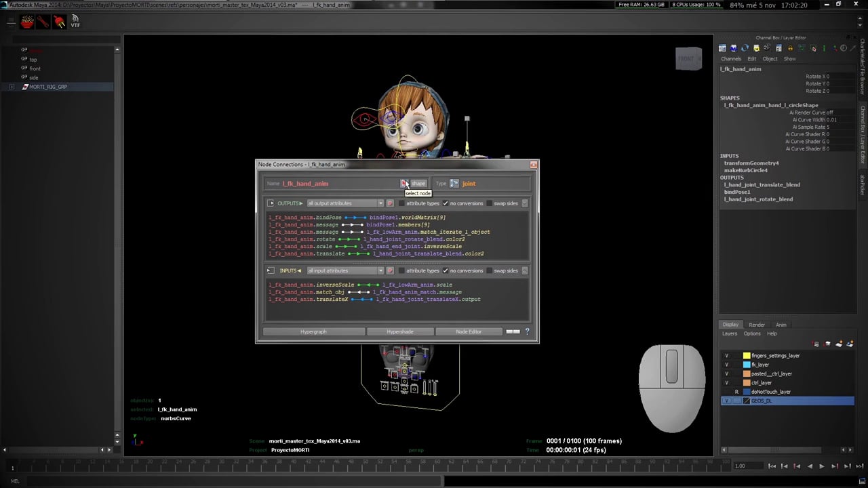
Task: Collapse the INPUTS section using right arrow button
Action: point(525,270)
